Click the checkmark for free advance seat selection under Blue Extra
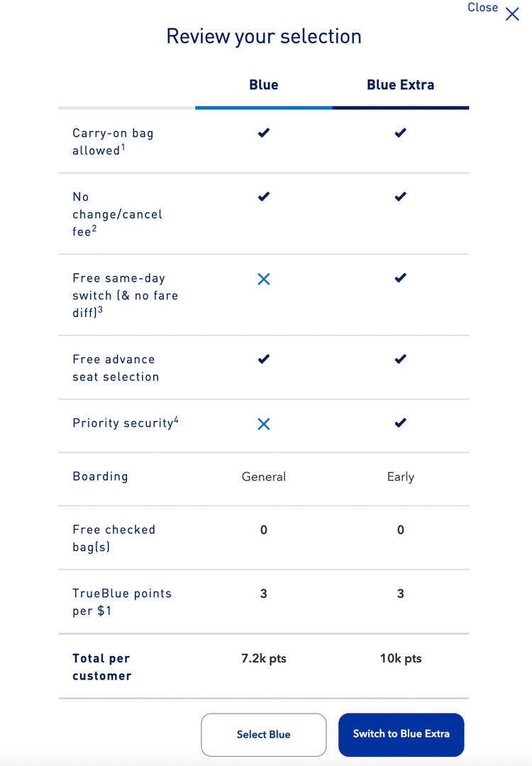 pos(400,359)
